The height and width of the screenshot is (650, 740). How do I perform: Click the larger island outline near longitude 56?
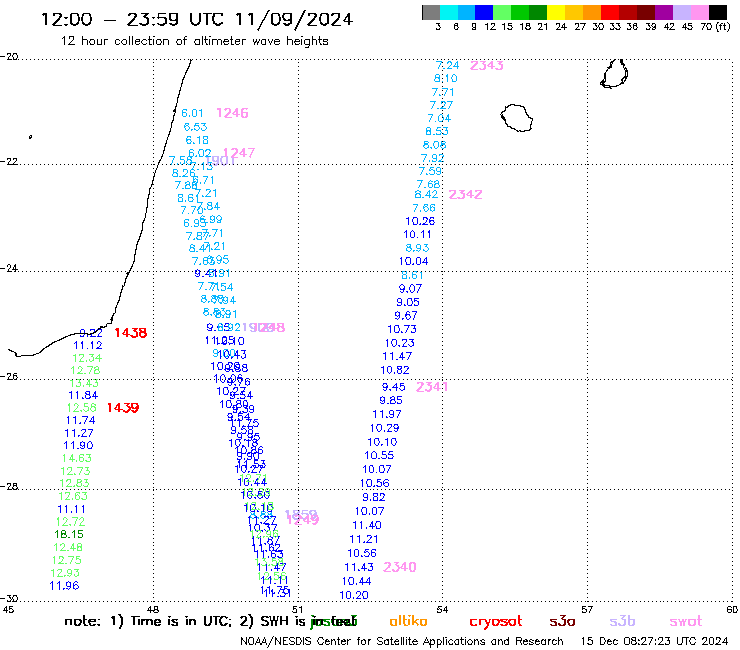coord(517,118)
